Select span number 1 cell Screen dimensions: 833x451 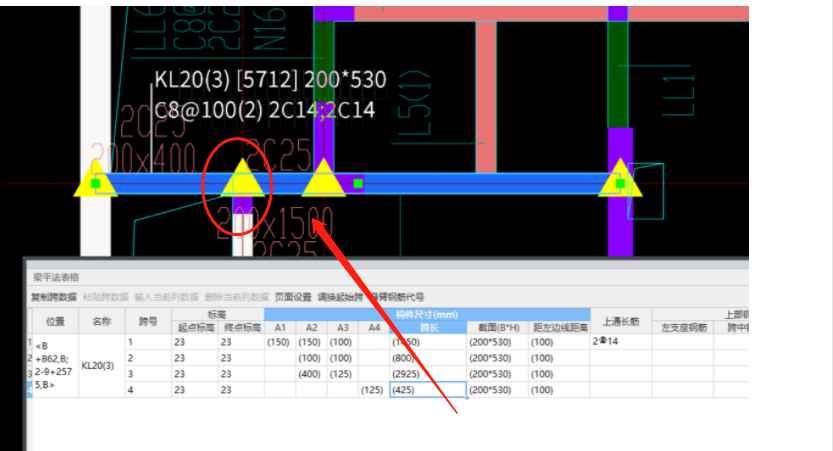pos(148,342)
